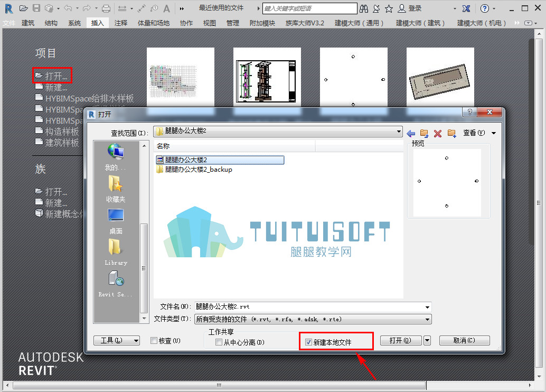Screen dimensions: 546x392
Task: Click the 登录 sign-in button in title bar
Action: pos(410,8)
